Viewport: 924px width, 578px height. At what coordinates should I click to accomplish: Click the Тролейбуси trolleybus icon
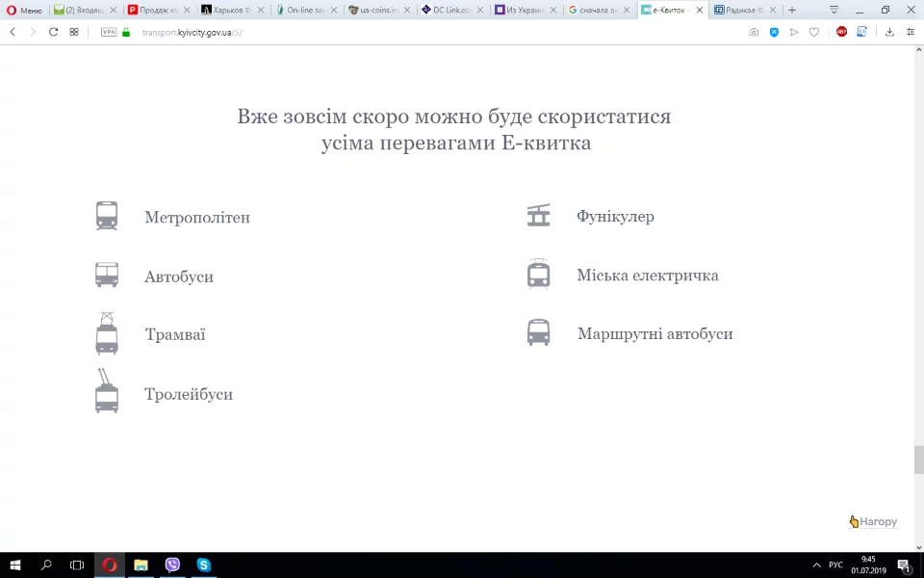(x=107, y=390)
